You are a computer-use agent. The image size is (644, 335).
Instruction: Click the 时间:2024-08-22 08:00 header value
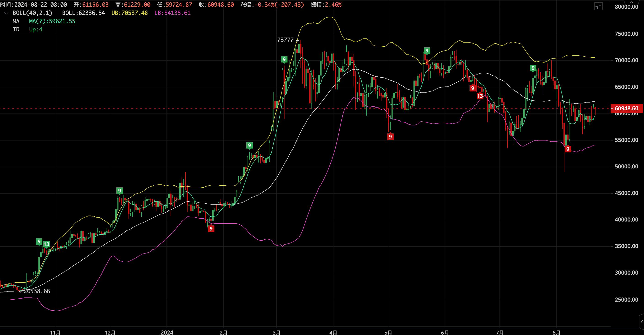(33, 5)
